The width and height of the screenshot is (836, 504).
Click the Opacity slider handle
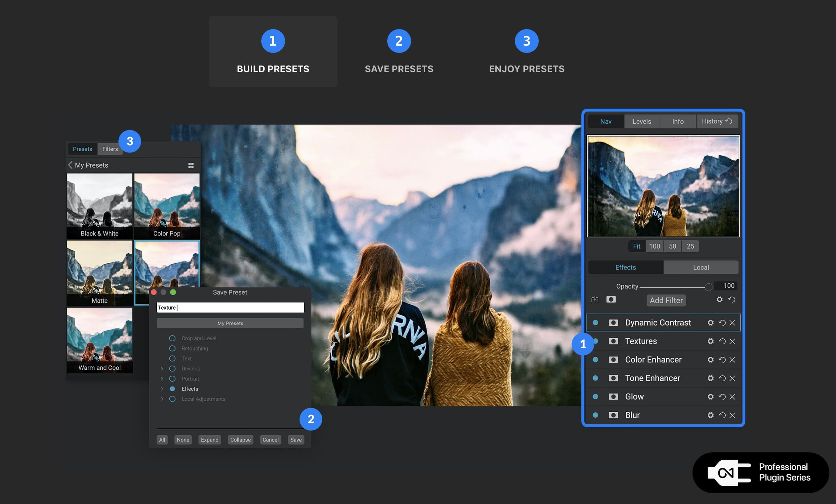(708, 287)
